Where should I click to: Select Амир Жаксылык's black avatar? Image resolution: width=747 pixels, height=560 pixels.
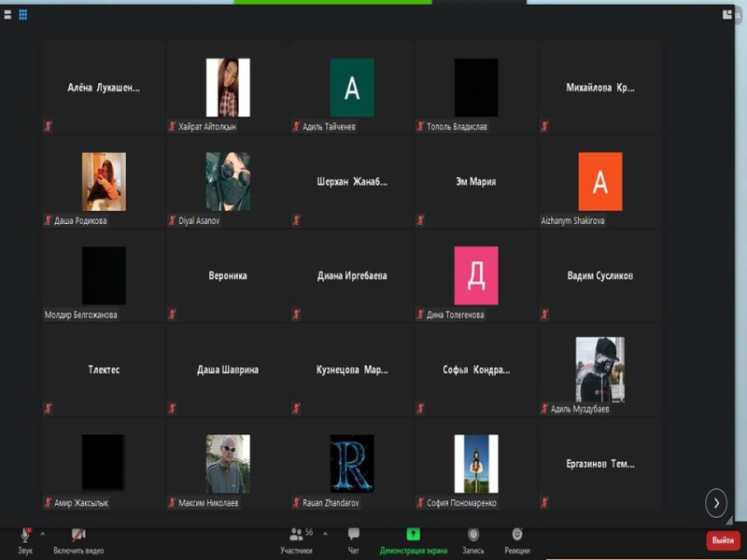point(103,462)
